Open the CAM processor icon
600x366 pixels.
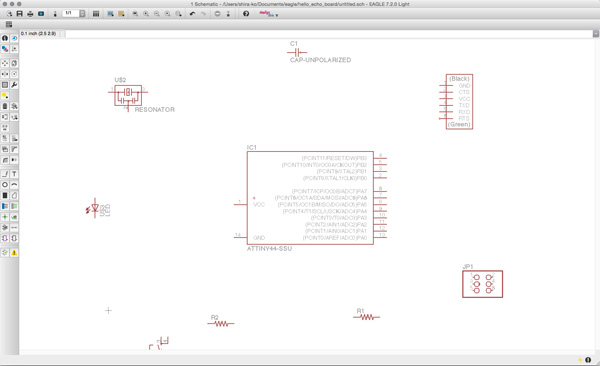pyautogui.click(x=41, y=14)
